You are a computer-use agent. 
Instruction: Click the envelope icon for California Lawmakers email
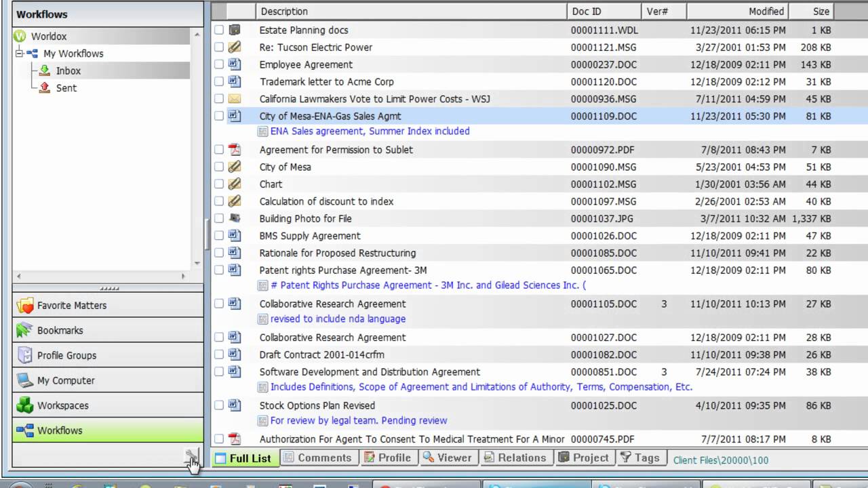pyautogui.click(x=235, y=99)
